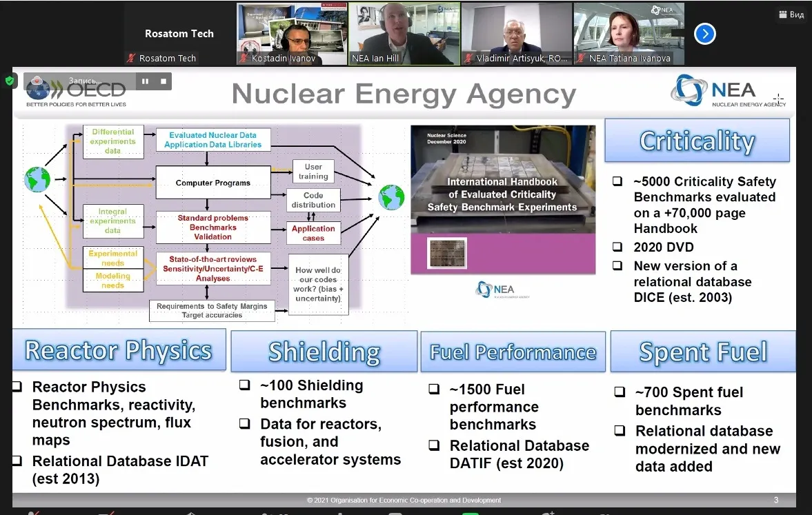Click ~1500 Fuel performance benchmarks bullet
Screen dimensions: 812x515
tap(493, 407)
